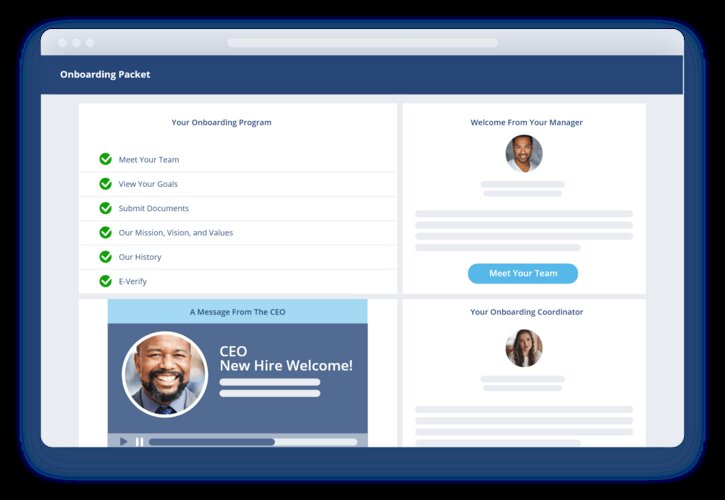The height and width of the screenshot is (500, 725).
Task: Click the green checkmark beside Meet Your Team
Action: [105, 159]
